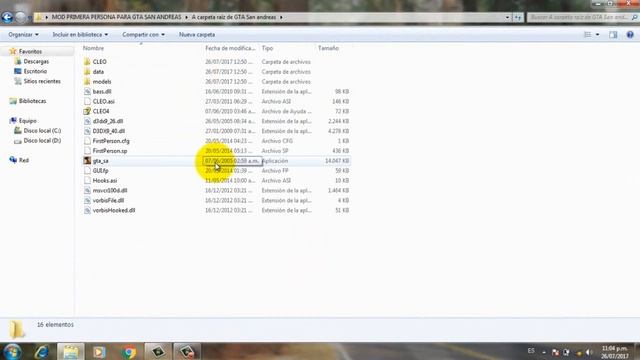This screenshot has width=640, height=360.
Task: Expand the address bar history dropdown
Action: 507,17
